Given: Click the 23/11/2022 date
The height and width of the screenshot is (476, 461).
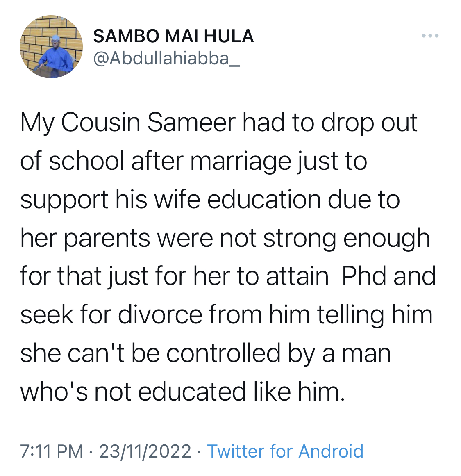Looking at the screenshot, I should click(145, 451).
